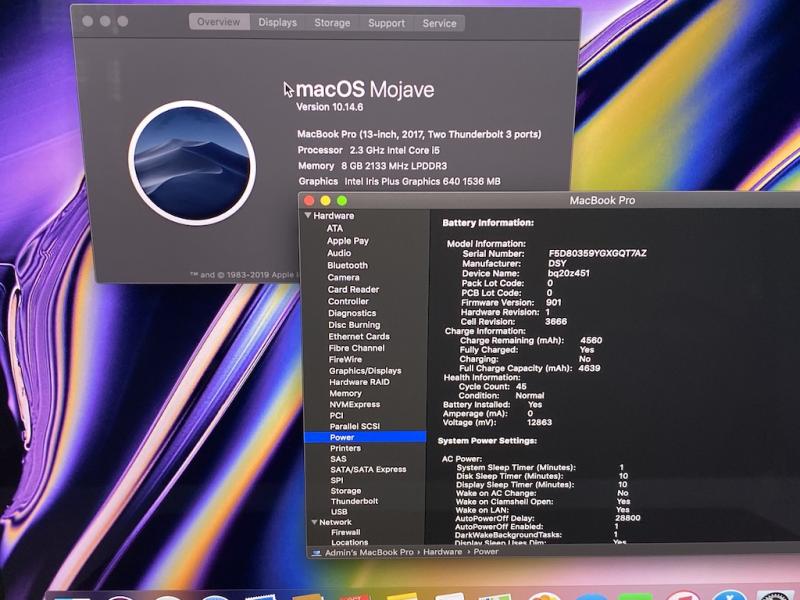Screen dimensions: 800x600
Task: Click the Battery Information heading
Action: coord(488,222)
